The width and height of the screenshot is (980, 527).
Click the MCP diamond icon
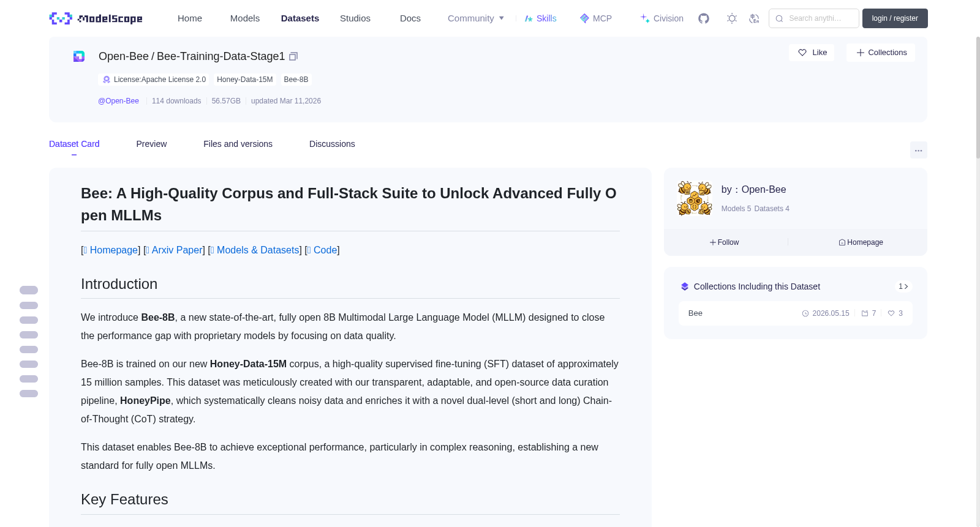(x=584, y=18)
